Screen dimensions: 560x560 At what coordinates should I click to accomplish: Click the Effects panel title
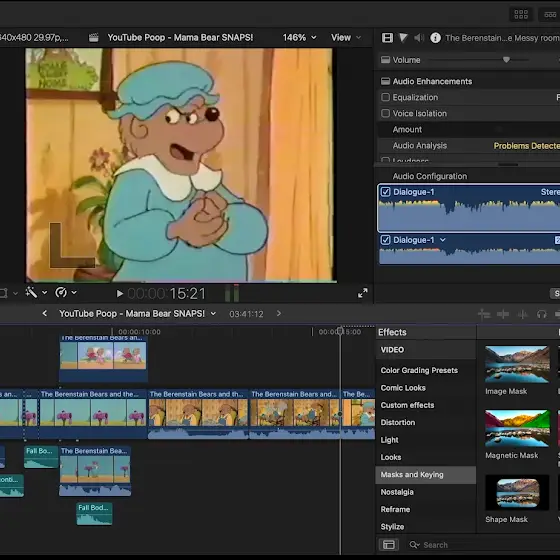tap(392, 332)
